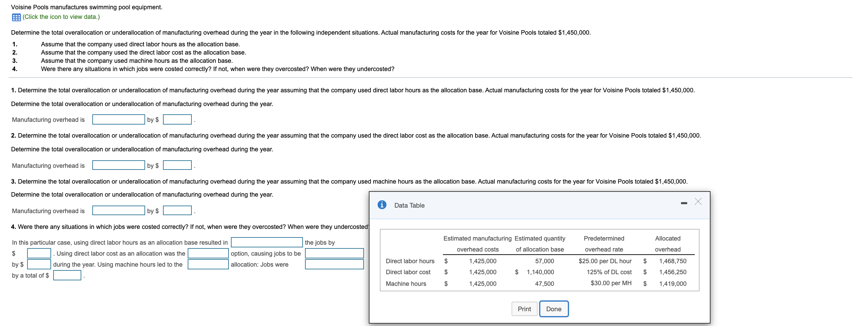Click estimated quantity 57,000
Viewport: 868px width, 326px height.
pyautogui.click(x=544, y=261)
